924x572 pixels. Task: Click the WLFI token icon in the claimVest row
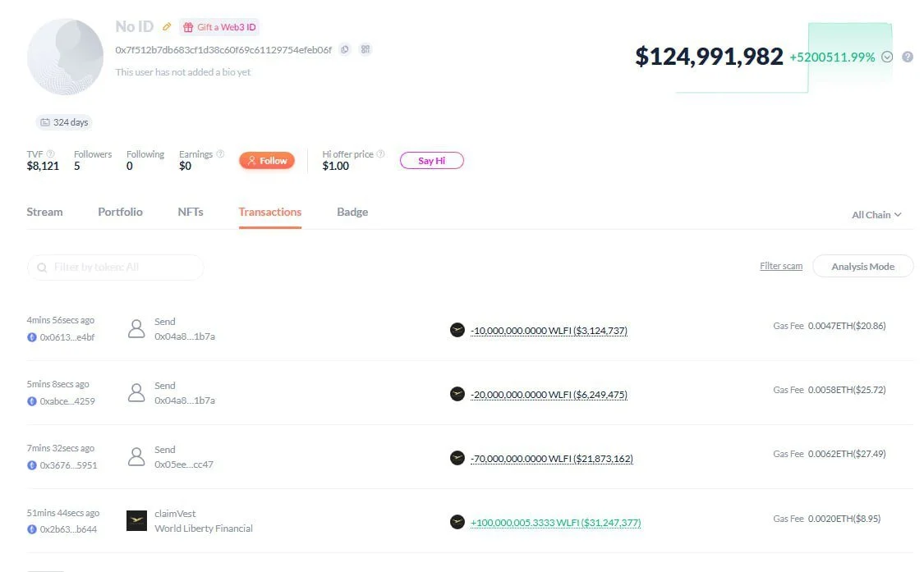[457, 522]
